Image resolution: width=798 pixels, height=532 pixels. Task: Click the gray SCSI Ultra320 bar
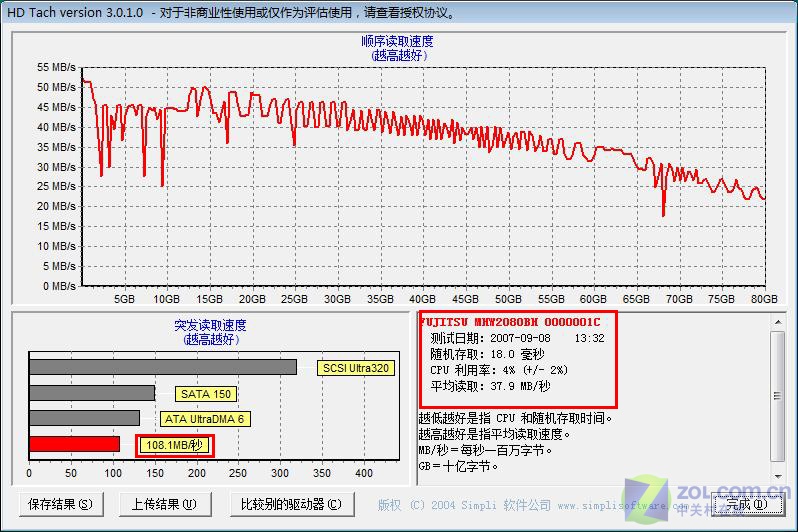[x=163, y=367]
